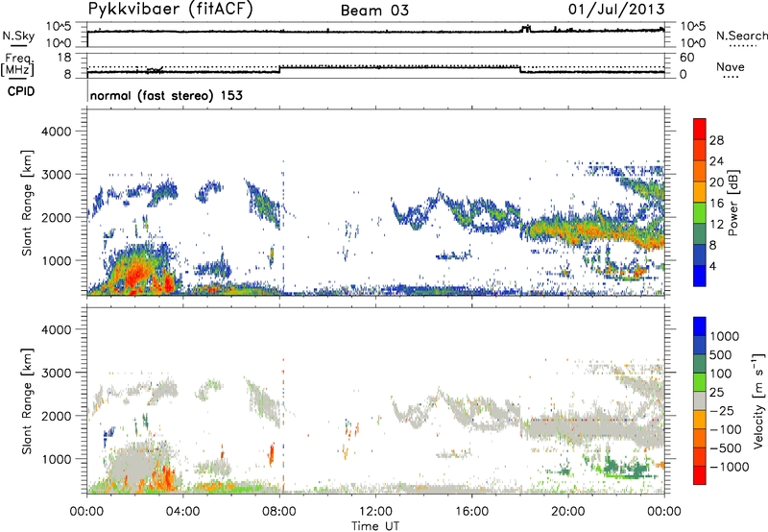Click the '18' frequency axis tick label
Image resolution: width=768 pixels, height=532 pixels.
[64, 58]
